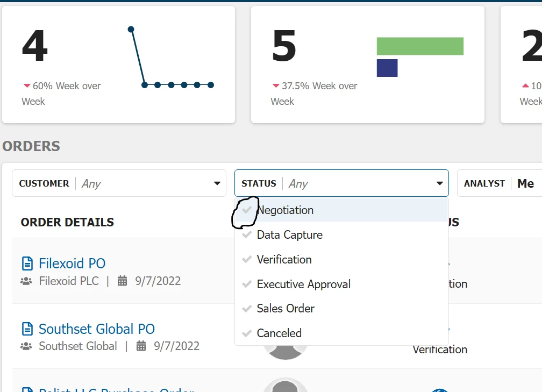Click the last point on the line chart
542x392 pixels.
pos(211,85)
